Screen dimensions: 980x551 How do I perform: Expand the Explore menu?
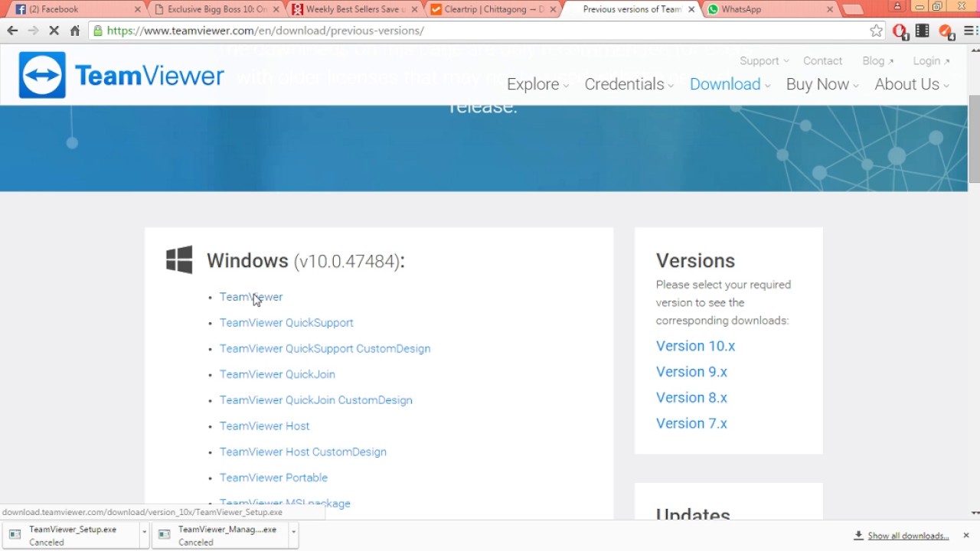[537, 84]
